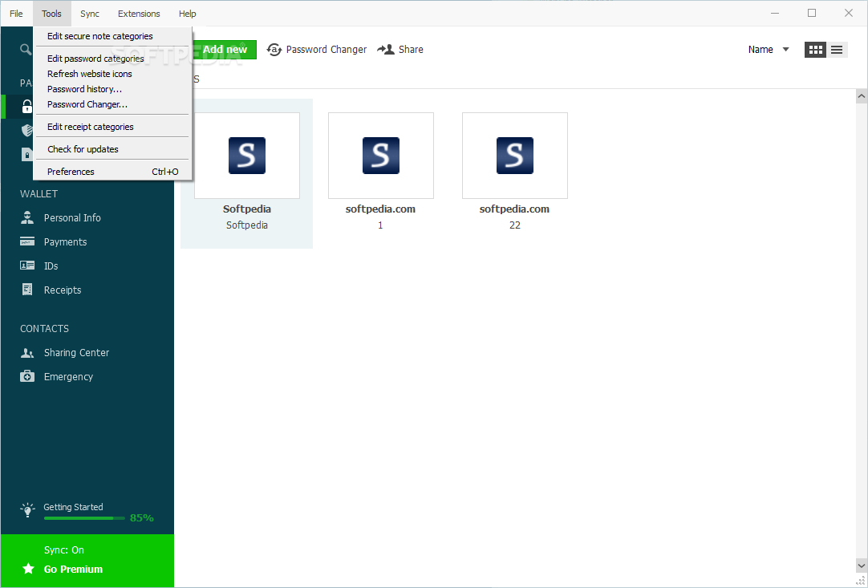Open Personal Info in the Wallet section
This screenshot has height=588, width=868.
tap(72, 217)
